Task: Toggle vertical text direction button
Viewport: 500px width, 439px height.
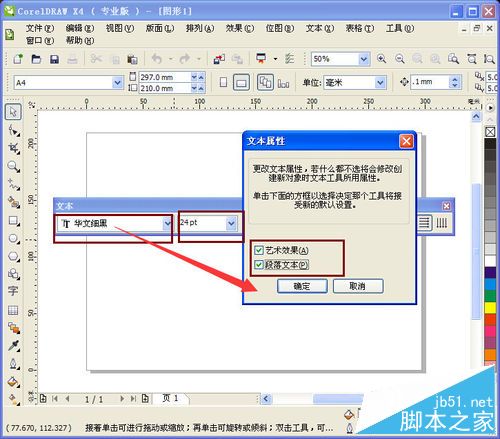Action: 442,223
